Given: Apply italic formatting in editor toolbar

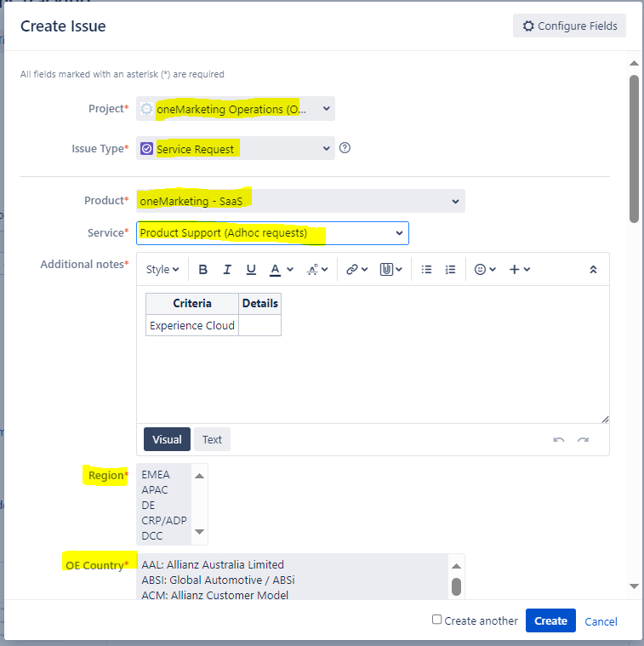Looking at the screenshot, I should (227, 270).
